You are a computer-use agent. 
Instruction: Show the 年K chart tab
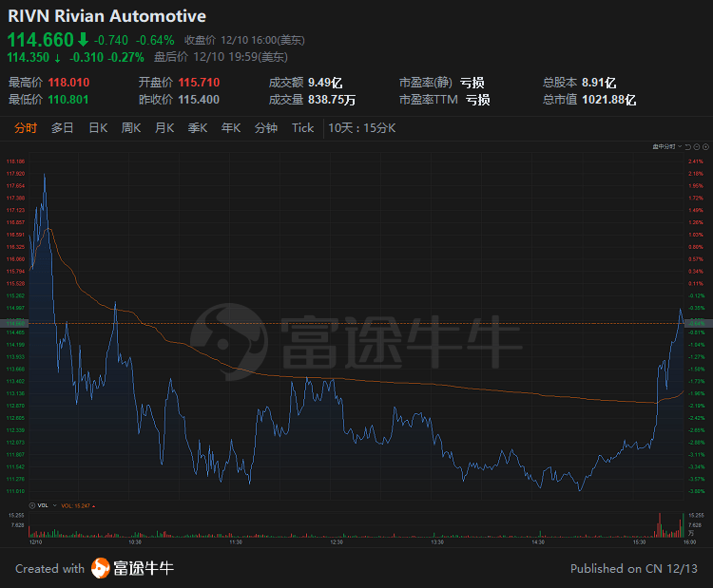click(231, 128)
